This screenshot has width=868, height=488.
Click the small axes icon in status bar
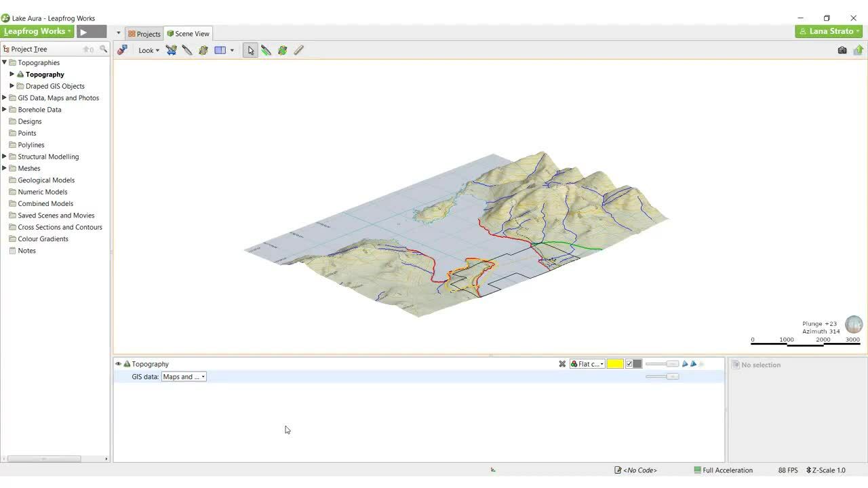click(x=493, y=470)
